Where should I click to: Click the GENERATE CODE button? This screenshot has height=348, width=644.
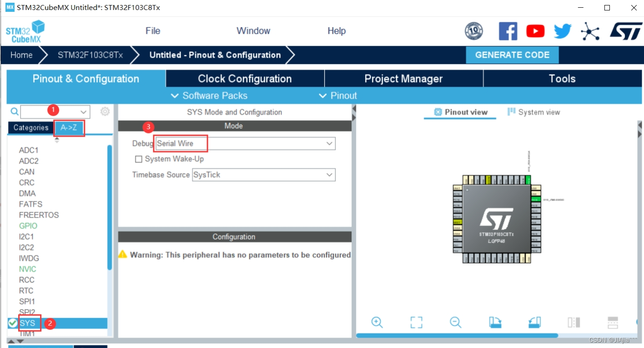512,55
